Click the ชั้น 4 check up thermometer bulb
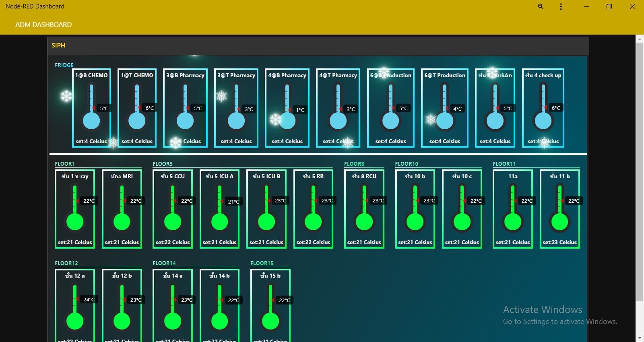 point(543,121)
